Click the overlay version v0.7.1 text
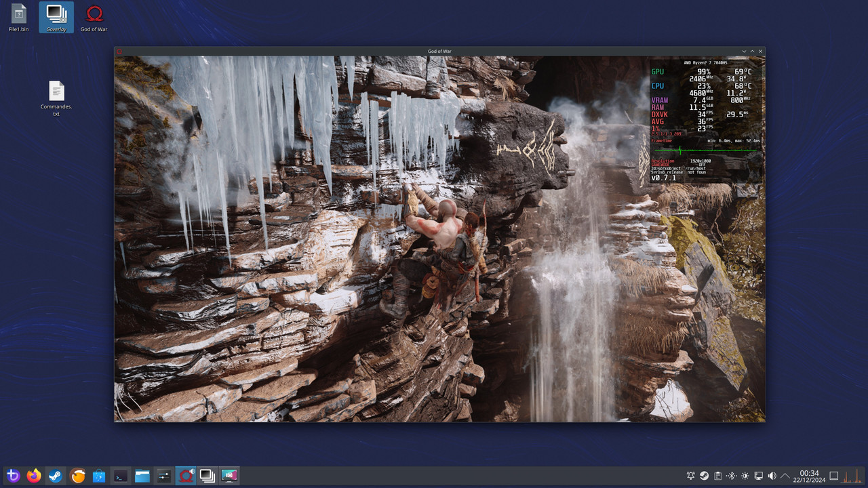Viewport: 868px width, 488px height. point(664,178)
